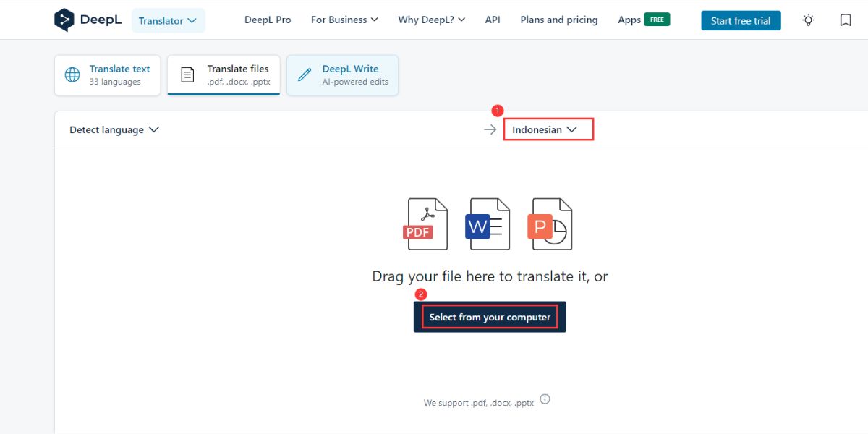
Task: Click the arrow between language selectors
Action: click(490, 129)
